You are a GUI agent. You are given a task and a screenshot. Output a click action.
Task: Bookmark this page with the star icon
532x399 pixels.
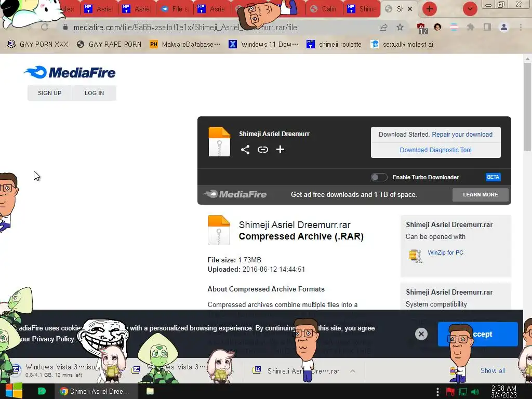click(400, 27)
